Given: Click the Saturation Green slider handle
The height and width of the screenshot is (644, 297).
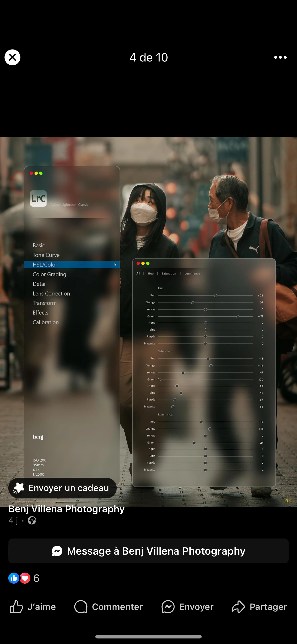Looking at the screenshot, I should (160, 380).
